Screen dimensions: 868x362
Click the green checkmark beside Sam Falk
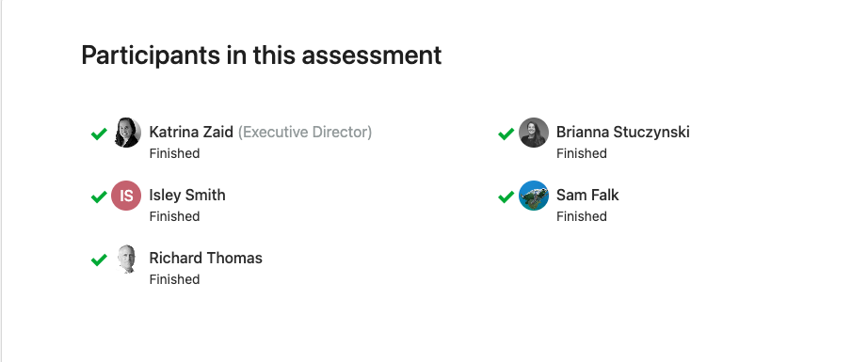pyautogui.click(x=506, y=197)
